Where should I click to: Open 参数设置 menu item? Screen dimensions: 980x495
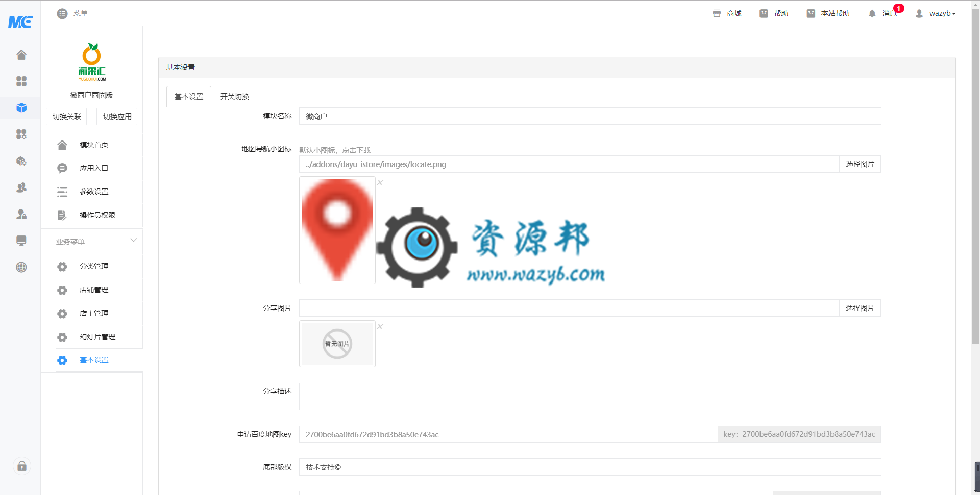pyautogui.click(x=92, y=192)
